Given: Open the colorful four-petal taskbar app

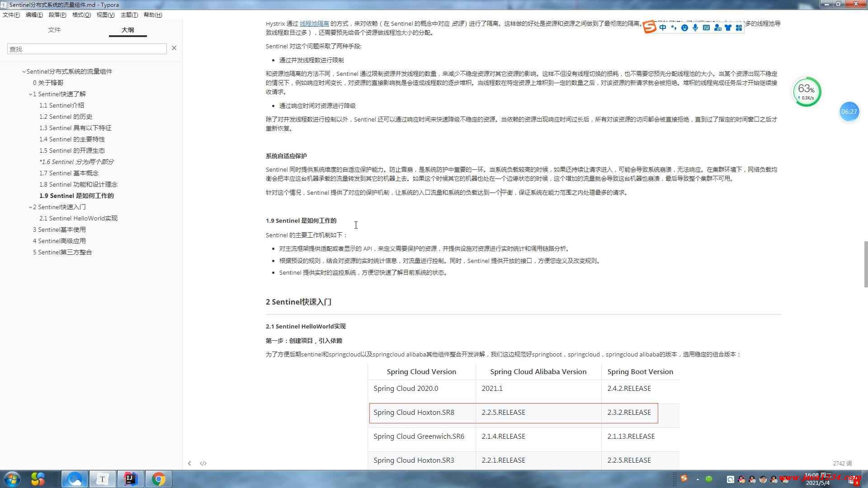Looking at the screenshot, I should coord(38,479).
